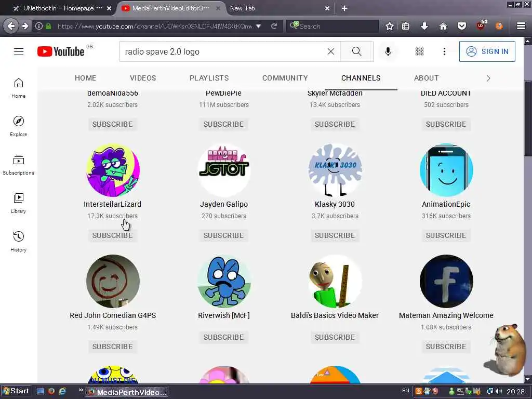This screenshot has width=532, height=399.
Task: Subscribe to InterstellarLizard
Action: coord(112,235)
